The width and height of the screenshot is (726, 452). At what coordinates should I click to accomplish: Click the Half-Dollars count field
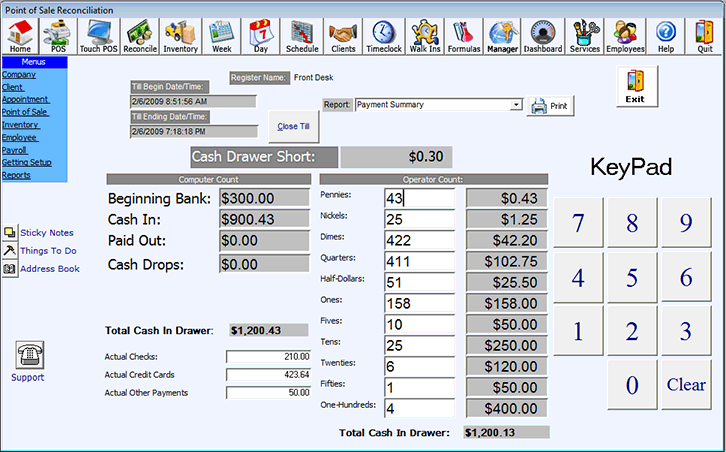tap(419, 282)
